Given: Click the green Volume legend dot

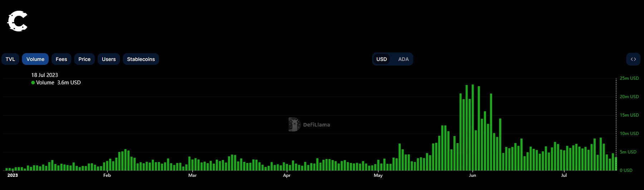Looking at the screenshot, I should [x=33, y=82].
